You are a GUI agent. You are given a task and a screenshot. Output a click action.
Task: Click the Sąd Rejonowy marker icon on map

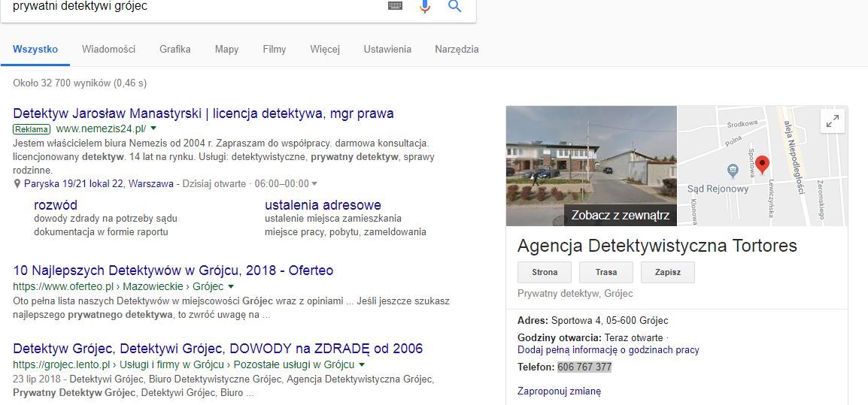click(x=733, y=171)
